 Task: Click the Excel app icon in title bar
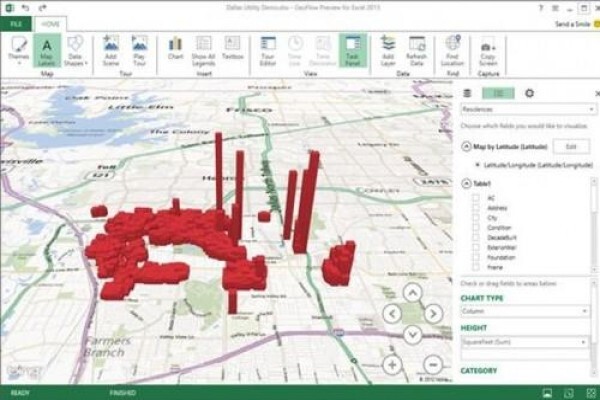(x=9, y=8)
